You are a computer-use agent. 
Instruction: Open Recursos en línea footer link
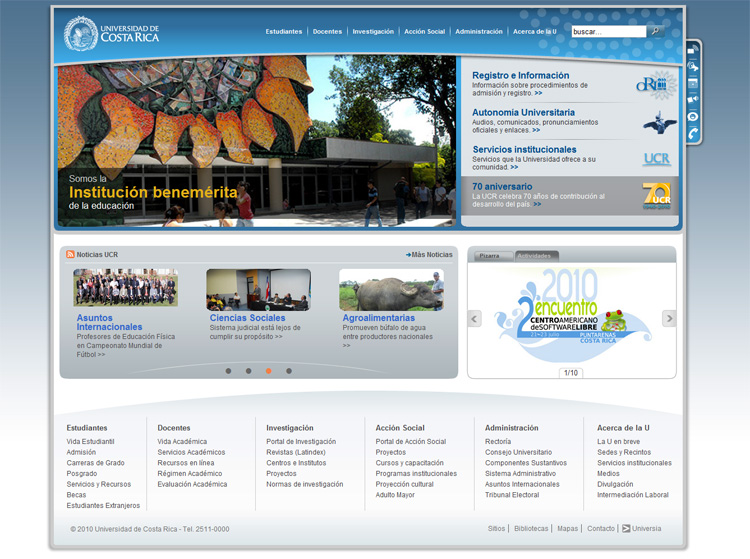tap(186, 463)
